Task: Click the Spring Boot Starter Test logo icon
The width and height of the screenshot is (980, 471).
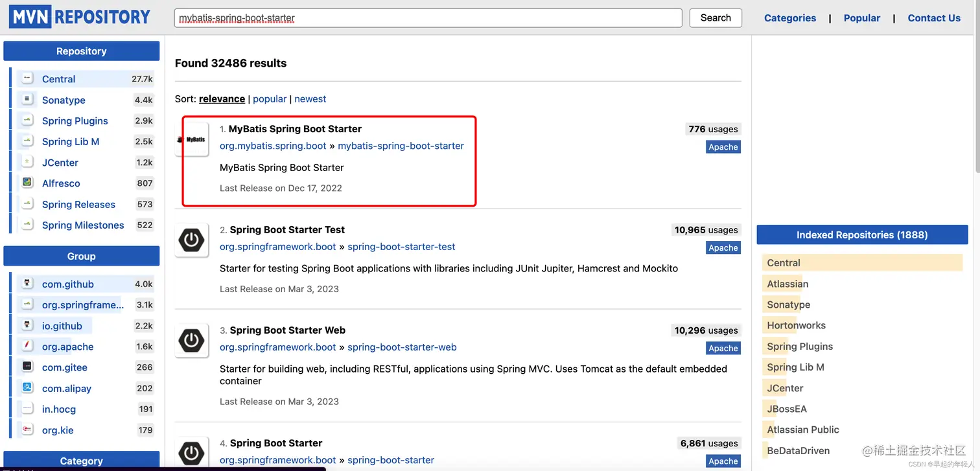Action: pyautogui.click(x=192, y=240)
